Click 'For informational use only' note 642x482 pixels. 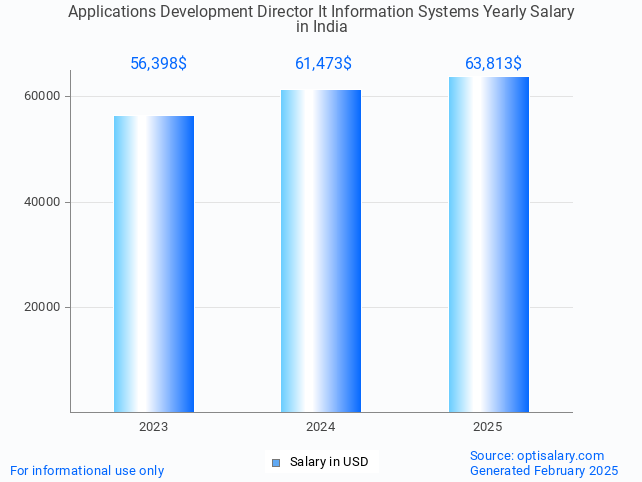coord(87,471)
